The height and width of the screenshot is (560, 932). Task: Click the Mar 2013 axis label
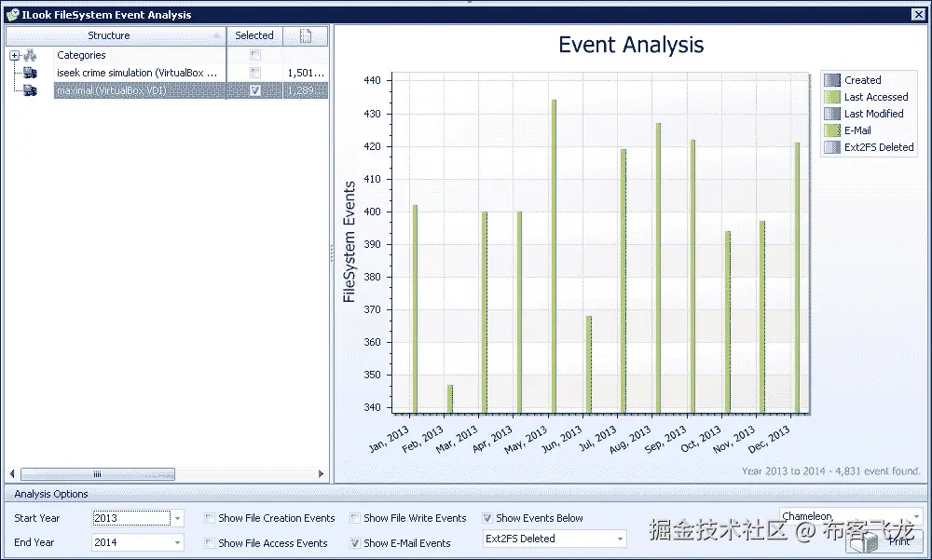457,439
